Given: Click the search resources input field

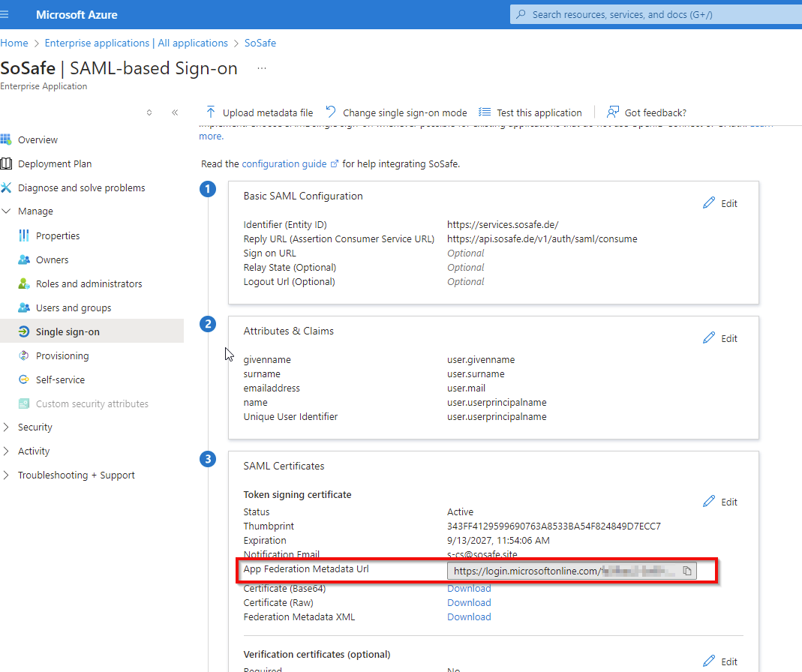Looking at the screenshot, I should tap(653, 14).
